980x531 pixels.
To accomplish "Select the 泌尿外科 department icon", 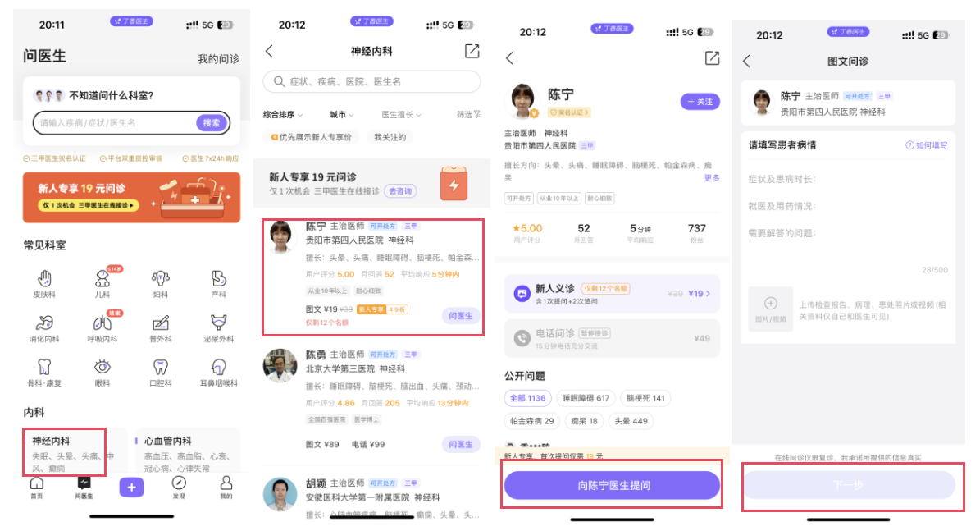I will click(x=219, y=323).
